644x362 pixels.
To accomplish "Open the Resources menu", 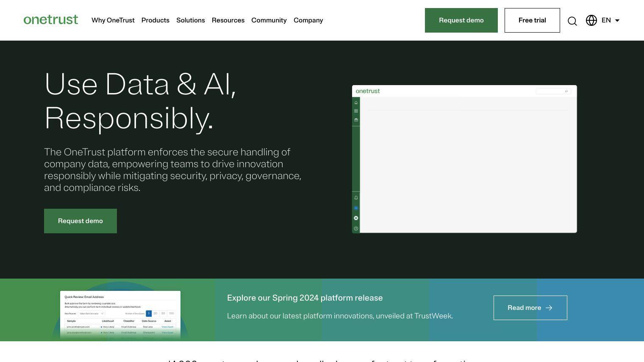I will point(228,20).
